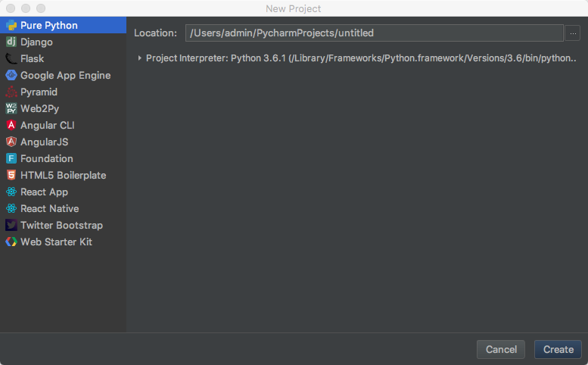Pick React Native label
Viewport: 588px width, 365px height.
[x=50, y=208]
